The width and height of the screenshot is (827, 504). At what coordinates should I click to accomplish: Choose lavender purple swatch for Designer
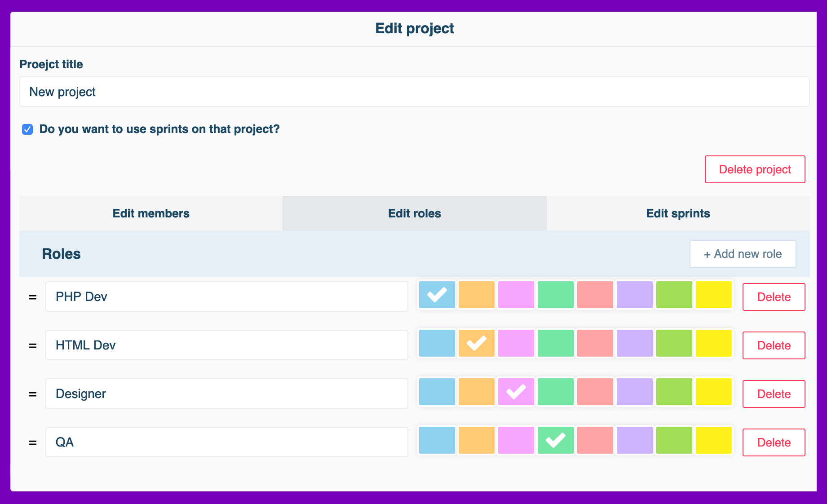[x=634, y=392]
